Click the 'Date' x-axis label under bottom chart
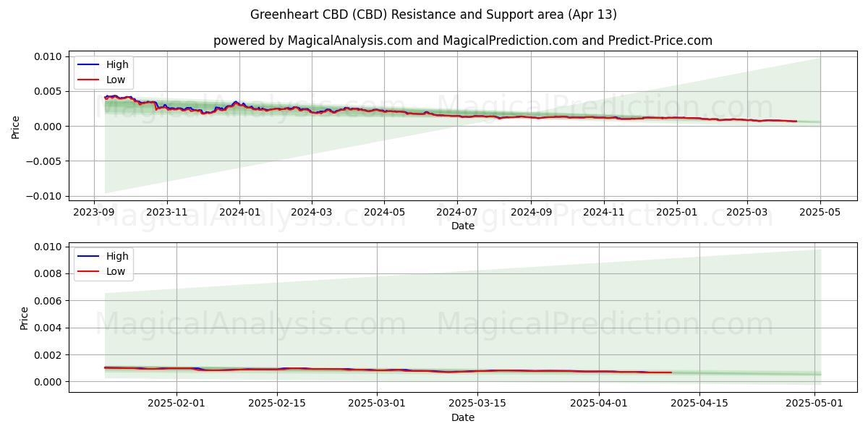Viewport: 868px width, 434px height. coord(463,417)
